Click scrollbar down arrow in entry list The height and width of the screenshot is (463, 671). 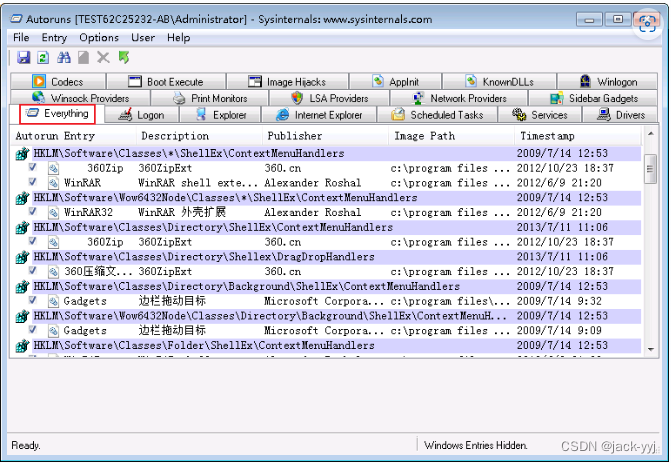tap(650, 349)
